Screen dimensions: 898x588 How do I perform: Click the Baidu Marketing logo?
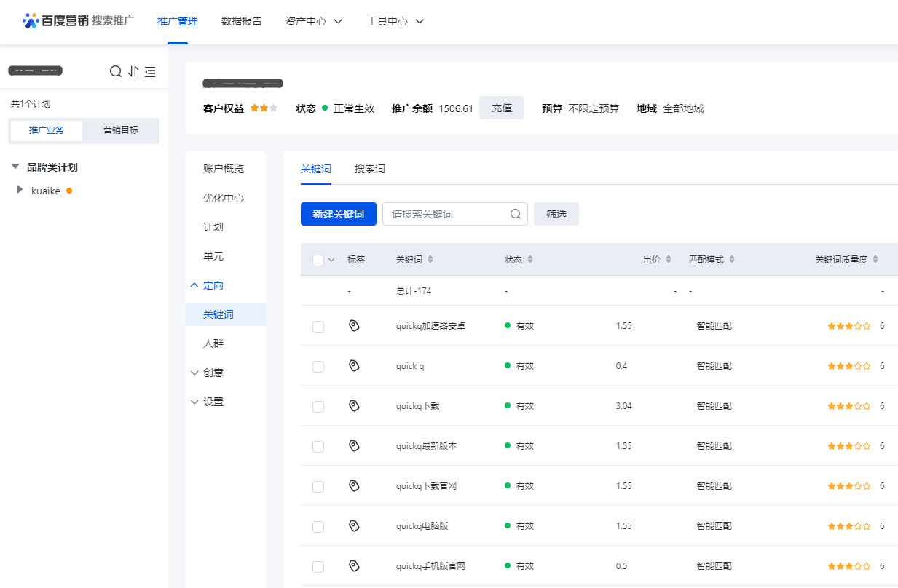(78, 20)
